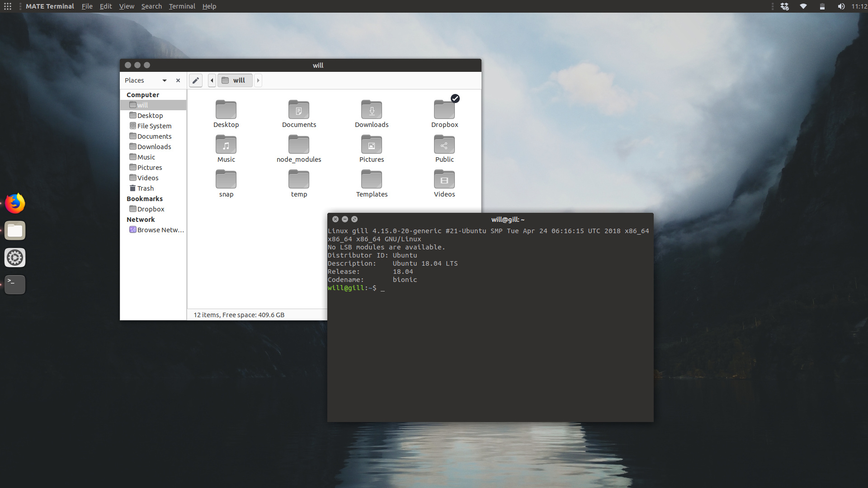Open the Dropbox folder icon

444,110
